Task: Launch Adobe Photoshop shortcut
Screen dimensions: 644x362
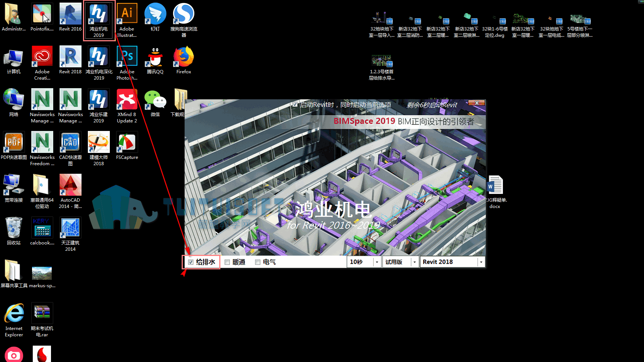Action: (127, 63)
